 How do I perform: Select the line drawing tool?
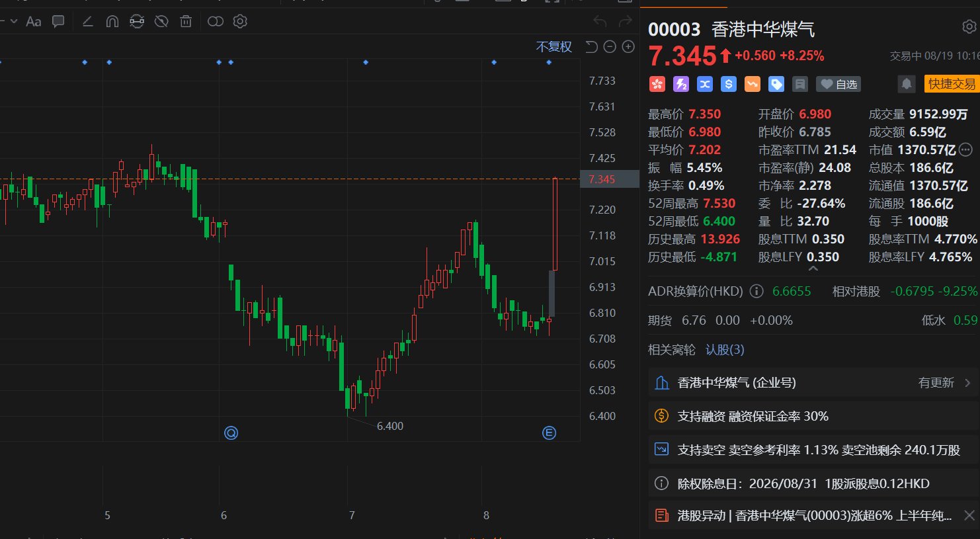(x=87, y=22)
